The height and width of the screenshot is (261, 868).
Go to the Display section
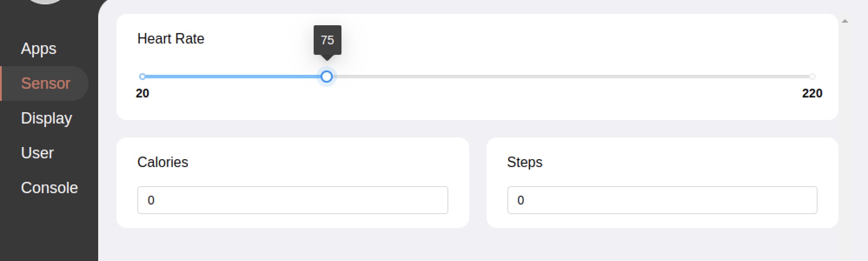[46, 118]
